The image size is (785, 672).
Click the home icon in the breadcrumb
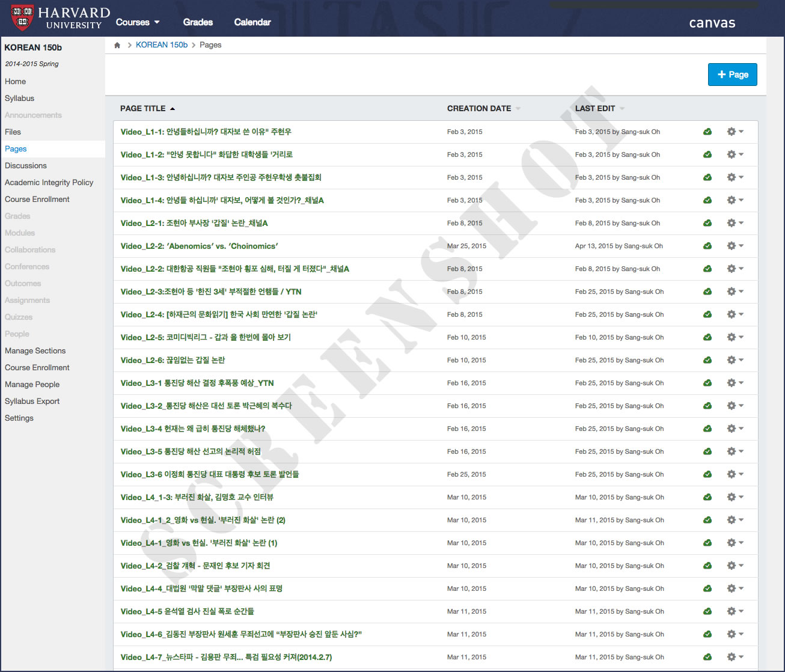117,45
